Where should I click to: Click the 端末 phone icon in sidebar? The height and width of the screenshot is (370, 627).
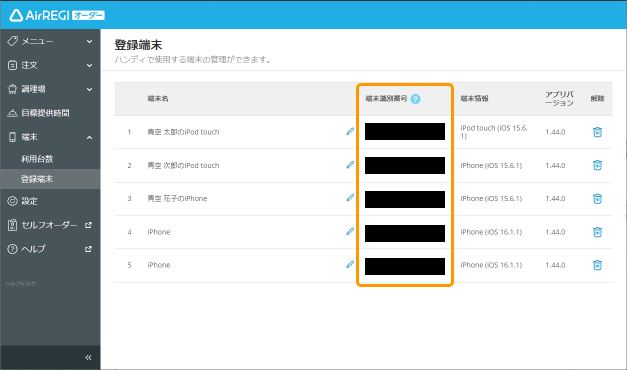tap(12, 137)
